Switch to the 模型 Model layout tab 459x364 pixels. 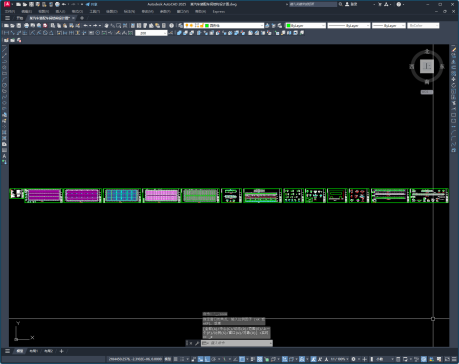click(x=20, y=351)
